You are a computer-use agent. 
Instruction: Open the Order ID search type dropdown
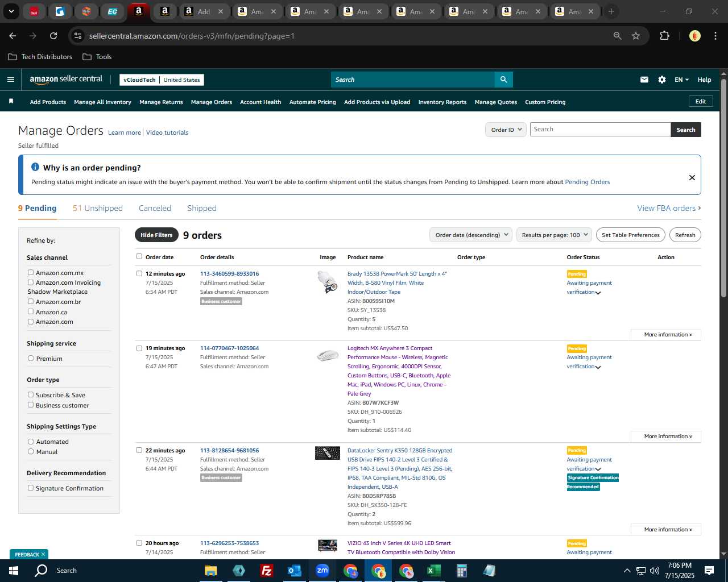point(506,130)
